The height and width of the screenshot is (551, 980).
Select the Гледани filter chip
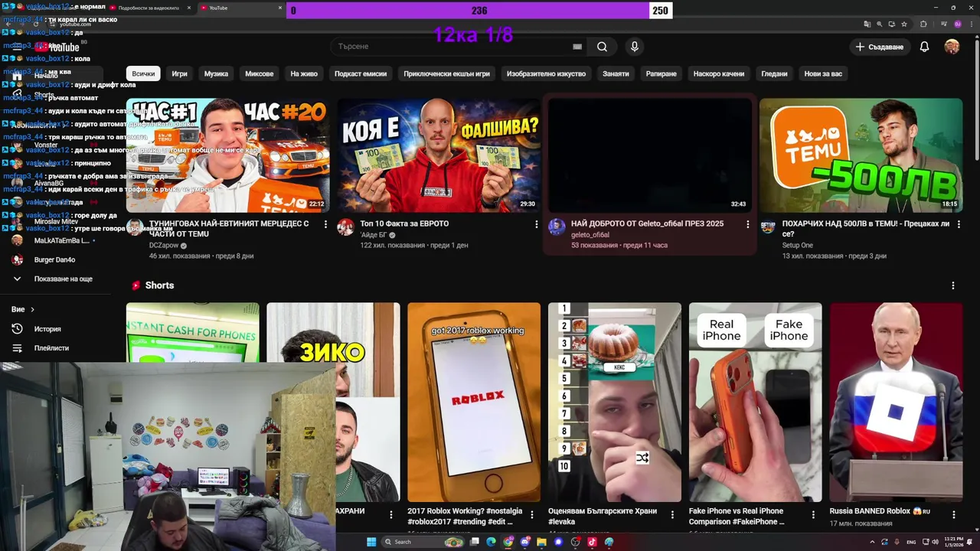pos(774,73)
